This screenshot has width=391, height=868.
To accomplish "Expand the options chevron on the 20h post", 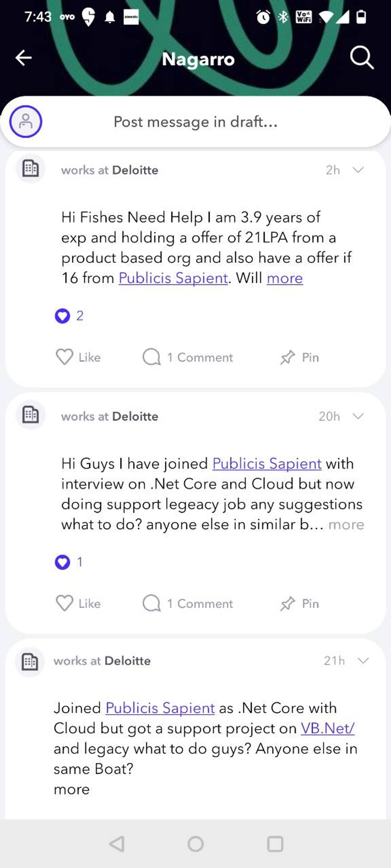I will pos(358,416).
